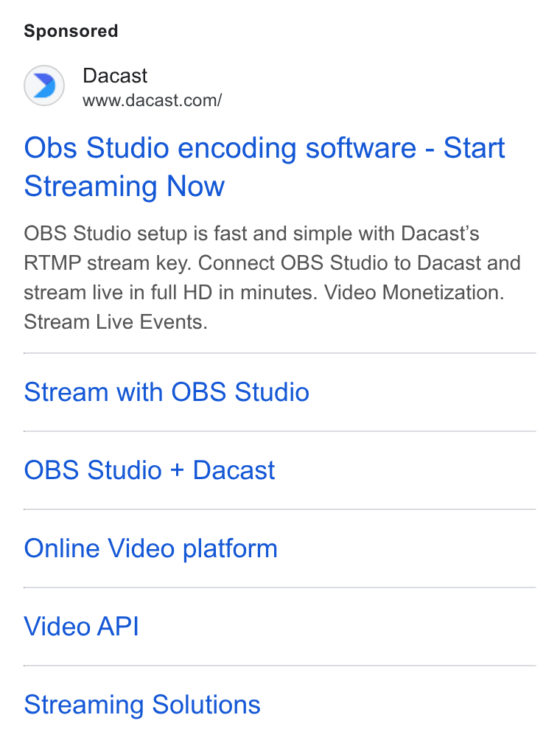560x743 pixels.
Task: Click the Dacast logo icon
Action: click(x=44, y=86)
